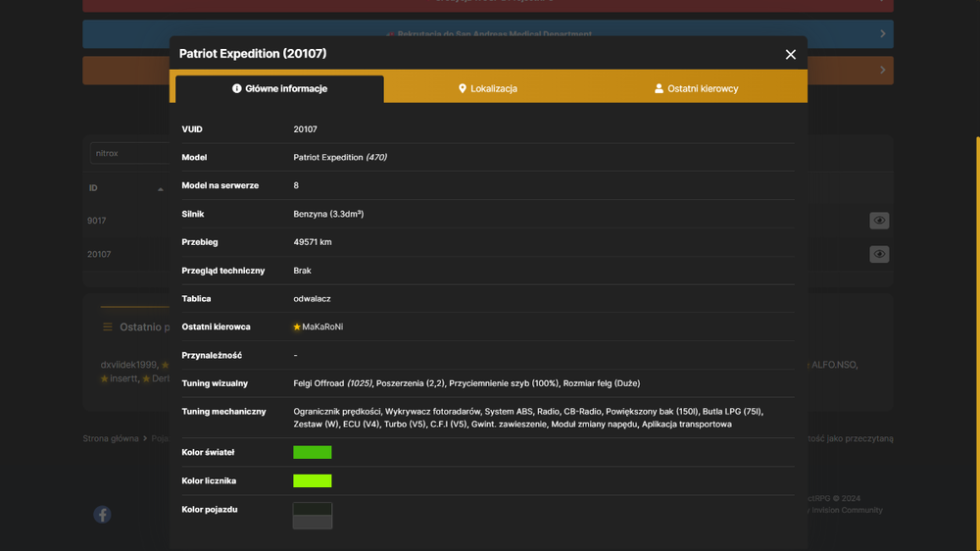This screenshot has height=551, width=980.
Task: Select the engine text Benzyna (3.3dm³)
Action: (328, 214)
